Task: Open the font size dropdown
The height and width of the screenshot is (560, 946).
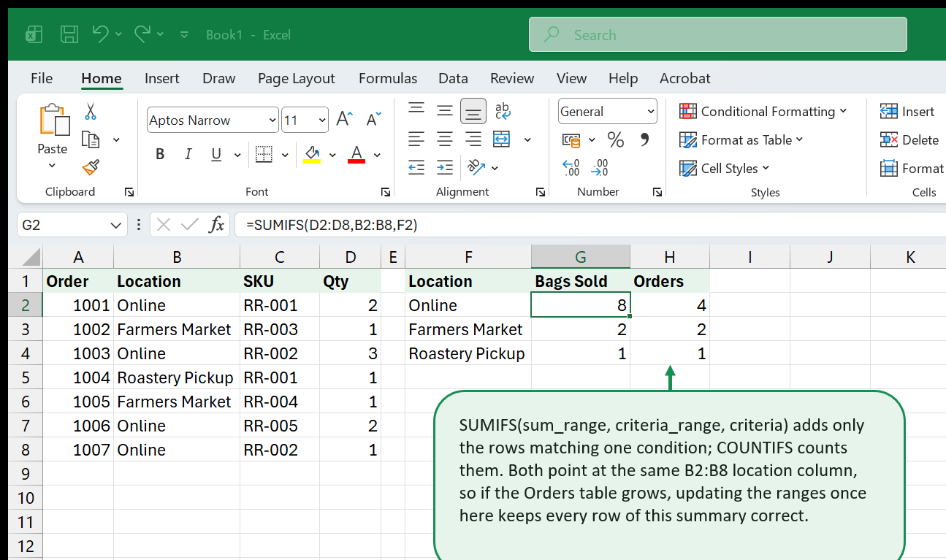Action: pyautogui.click(x=322, y=120)
